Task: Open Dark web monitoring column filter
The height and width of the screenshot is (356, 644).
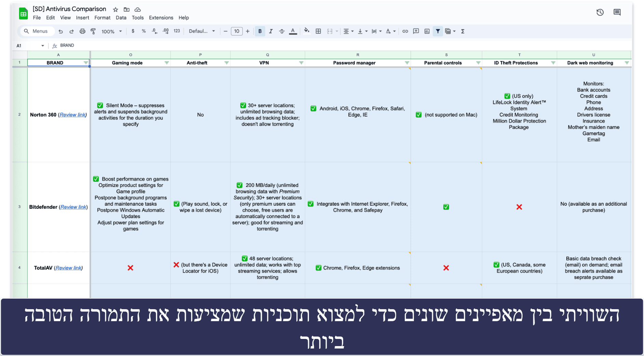Action: 627,63
